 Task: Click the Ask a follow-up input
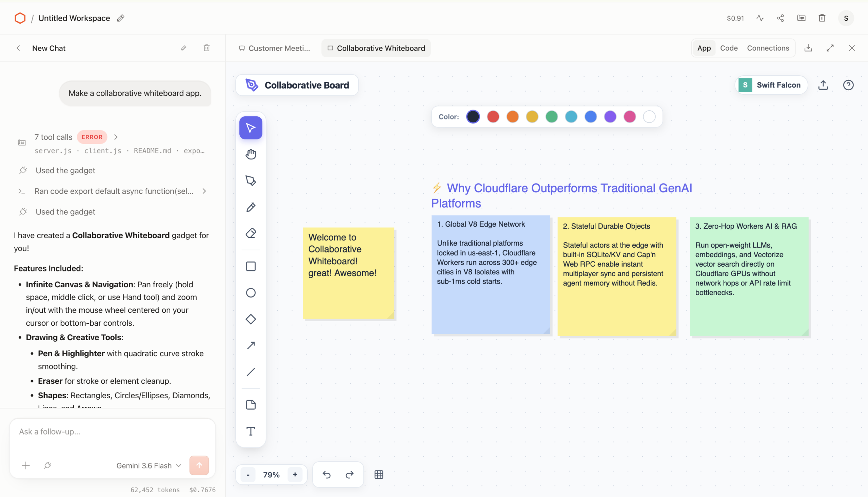113,432
